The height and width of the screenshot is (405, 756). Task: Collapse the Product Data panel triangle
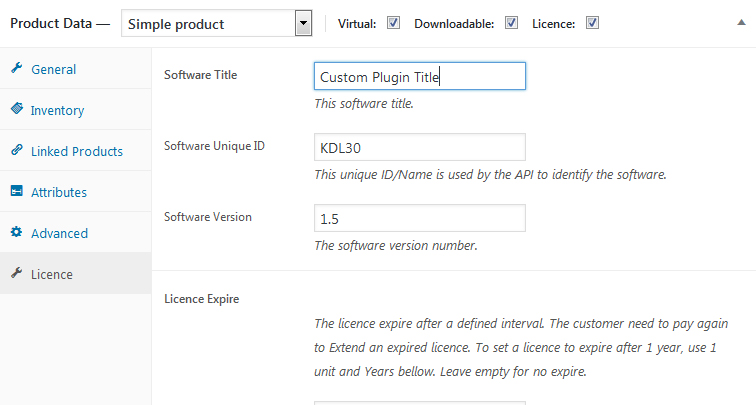click(742, 23)
